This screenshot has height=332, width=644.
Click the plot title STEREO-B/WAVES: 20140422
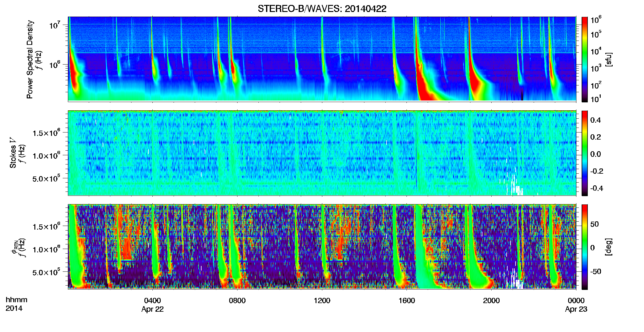pos(322,9)
